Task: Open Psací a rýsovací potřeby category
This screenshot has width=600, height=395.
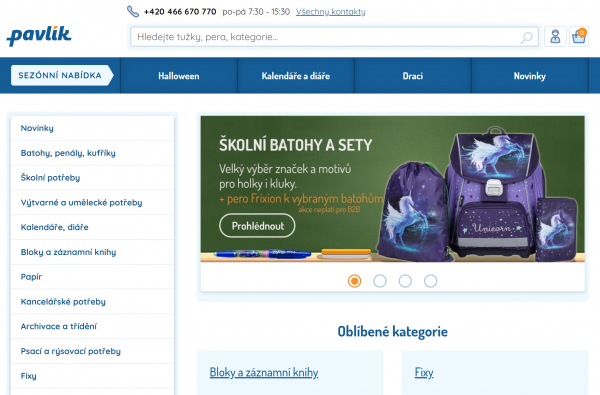Action: tap(92, 351)
